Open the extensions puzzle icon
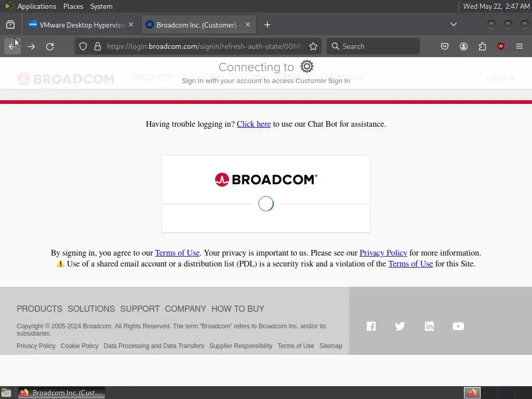532x399 pixels. 482,46
